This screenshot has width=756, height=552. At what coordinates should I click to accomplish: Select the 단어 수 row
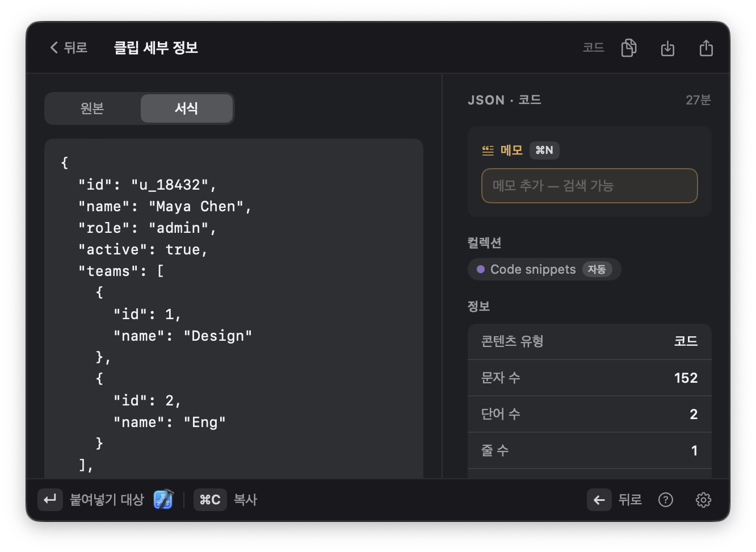point(589,414)
